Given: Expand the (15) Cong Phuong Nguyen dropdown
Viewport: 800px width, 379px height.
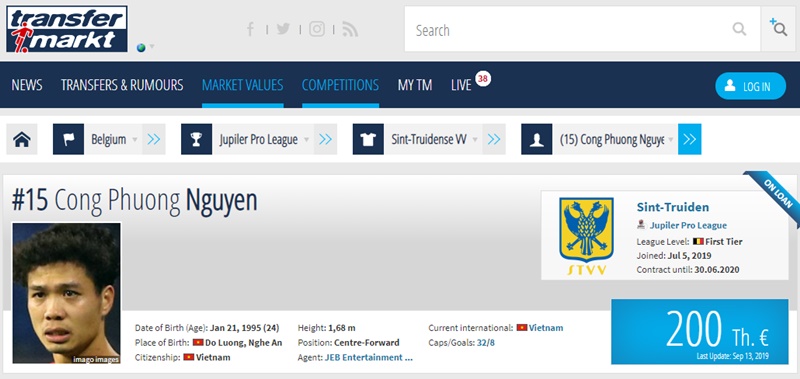Looking at the screenshot, I should [x=670, y=139].
